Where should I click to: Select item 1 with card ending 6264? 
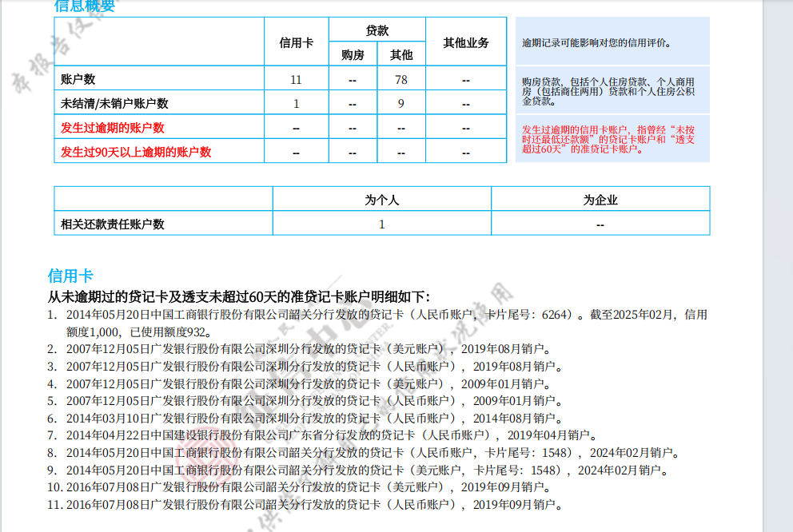tap(377, 324)
